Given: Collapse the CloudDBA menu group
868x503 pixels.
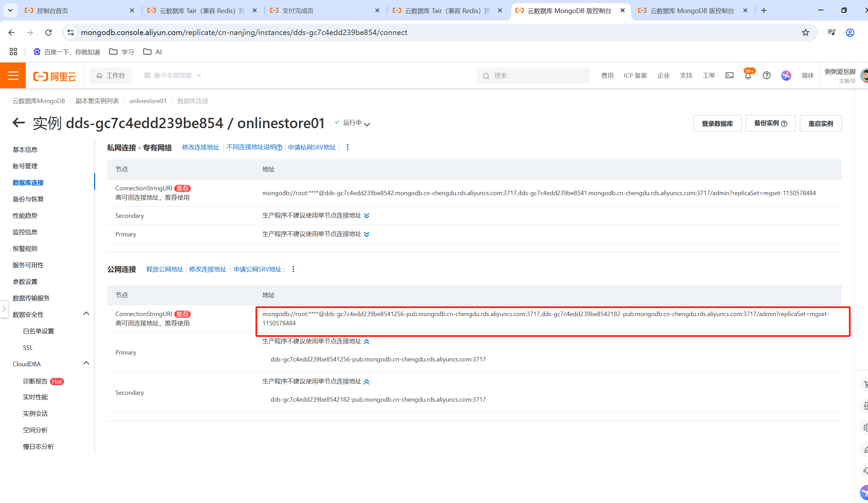Looking at the screenshot, I should pos(86,363).
